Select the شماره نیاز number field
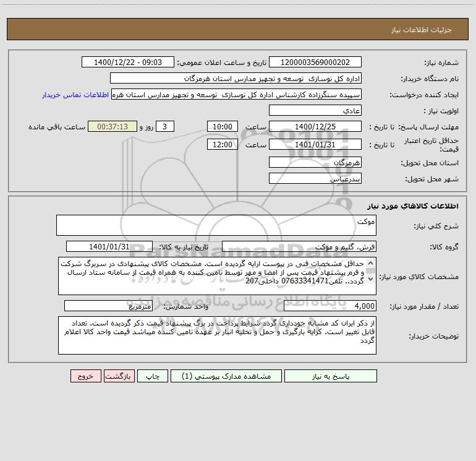The image size is (476, 461). [315, 62]
